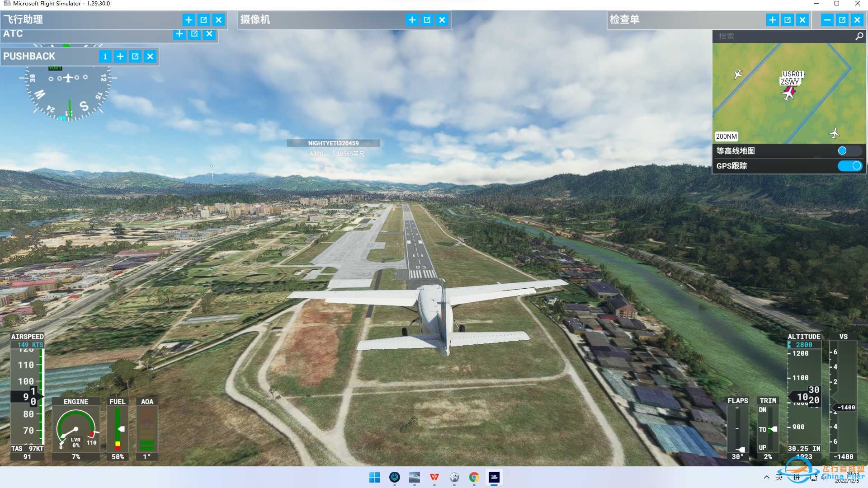Close the 飞行助理 panel

coord(219,20)
